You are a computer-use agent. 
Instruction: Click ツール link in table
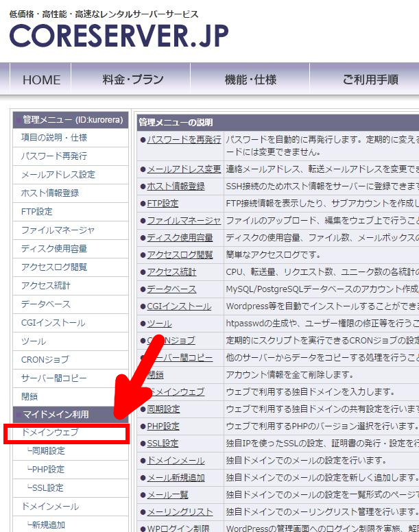(x=159, y=324)
